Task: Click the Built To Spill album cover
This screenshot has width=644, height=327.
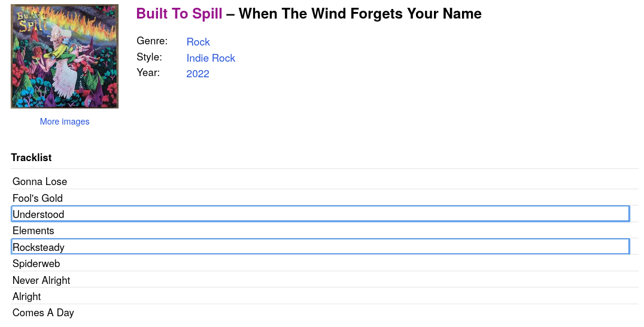Action: (65, 56)
